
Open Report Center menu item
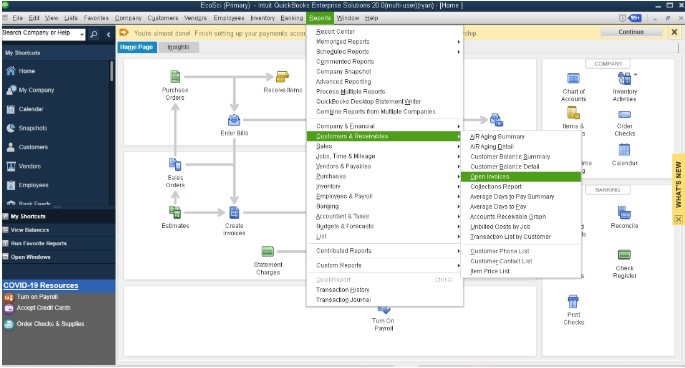[x=384, y=31]
